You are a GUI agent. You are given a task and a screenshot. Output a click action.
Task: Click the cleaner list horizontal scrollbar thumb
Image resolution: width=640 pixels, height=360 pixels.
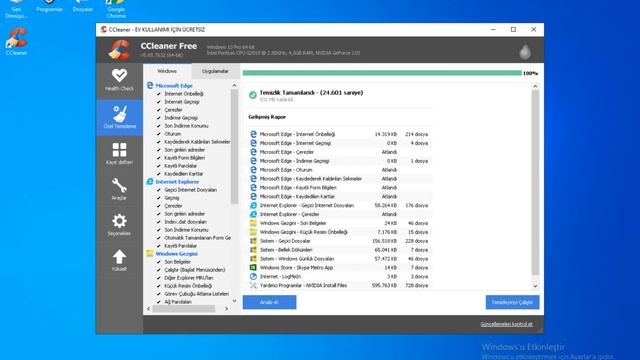(x=183, y=309)
